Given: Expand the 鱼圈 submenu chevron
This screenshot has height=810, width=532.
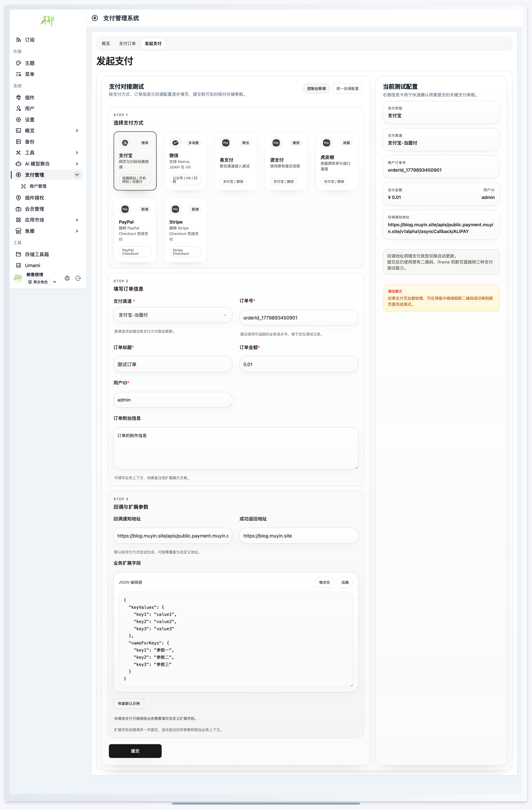Looking at the screenshot, I should [x=77, y=231].
